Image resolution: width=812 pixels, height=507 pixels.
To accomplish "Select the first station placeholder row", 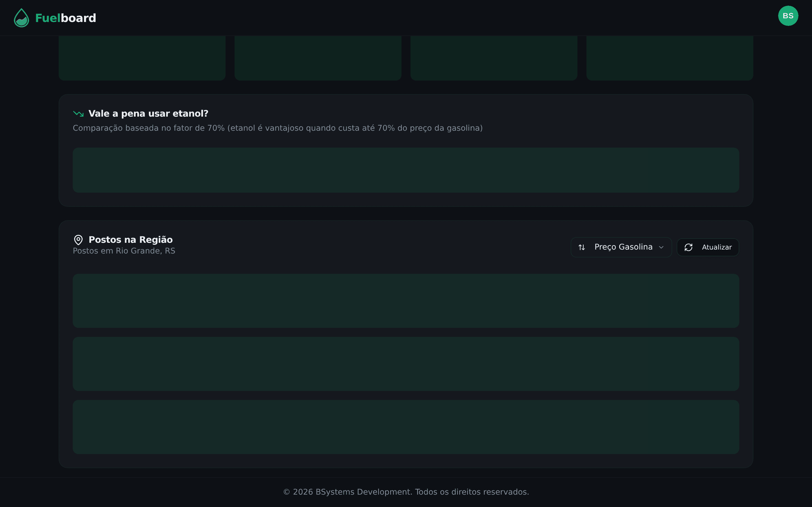I will [406, 301].
